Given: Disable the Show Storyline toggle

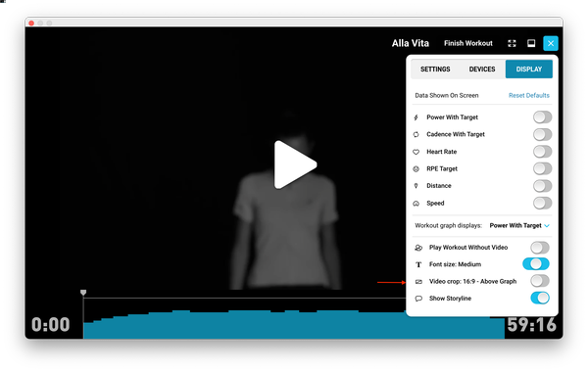Looking at the screenshot, I should pos(540,299).
